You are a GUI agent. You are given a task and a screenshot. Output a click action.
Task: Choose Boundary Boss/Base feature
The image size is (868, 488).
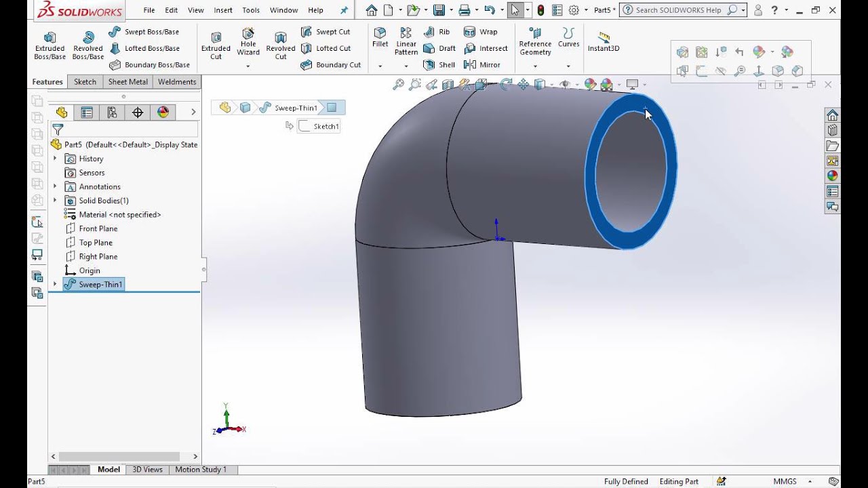coord(149,65)
